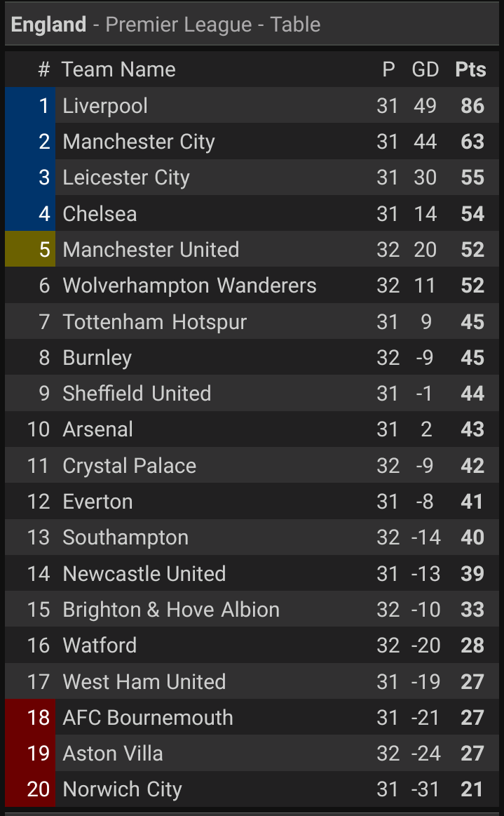Select AFC Bournemouth in the table

pos(147,718)
